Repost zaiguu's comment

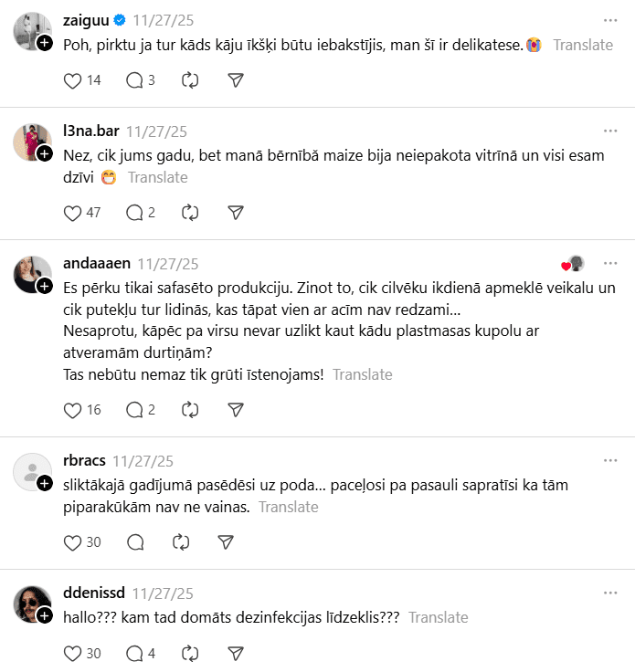pyautogui.click(x=190, y=80)
